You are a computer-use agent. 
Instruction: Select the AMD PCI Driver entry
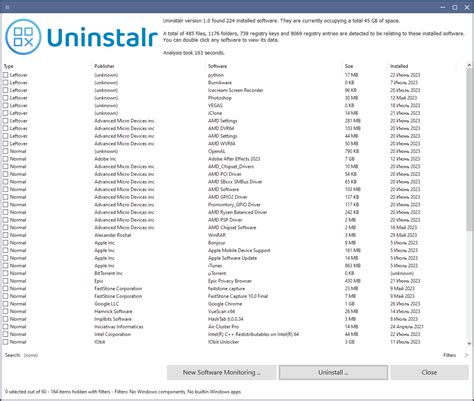tap(225, 174)
